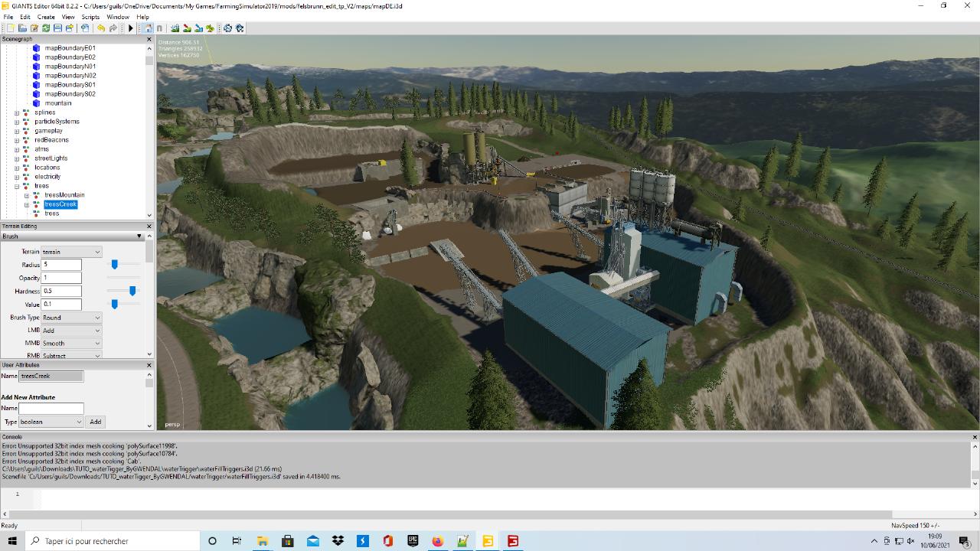
Task: Select the treesCreek node
Action: 60,204
